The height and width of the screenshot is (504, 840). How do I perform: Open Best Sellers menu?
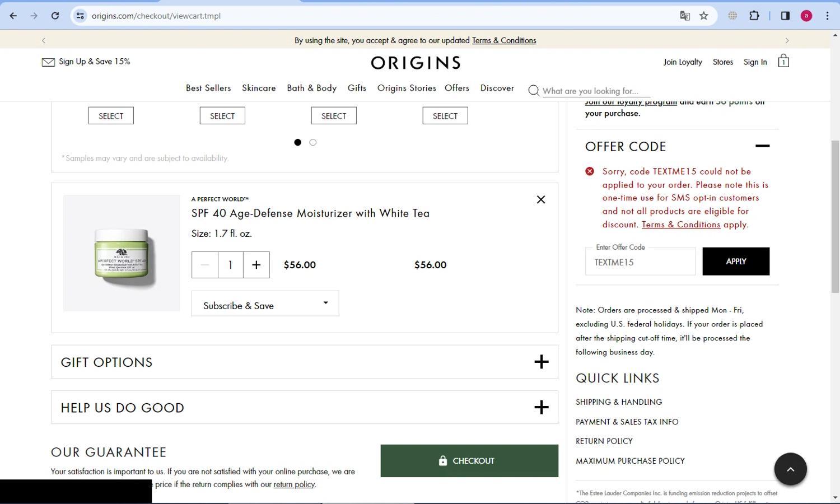tap(208, 88)
